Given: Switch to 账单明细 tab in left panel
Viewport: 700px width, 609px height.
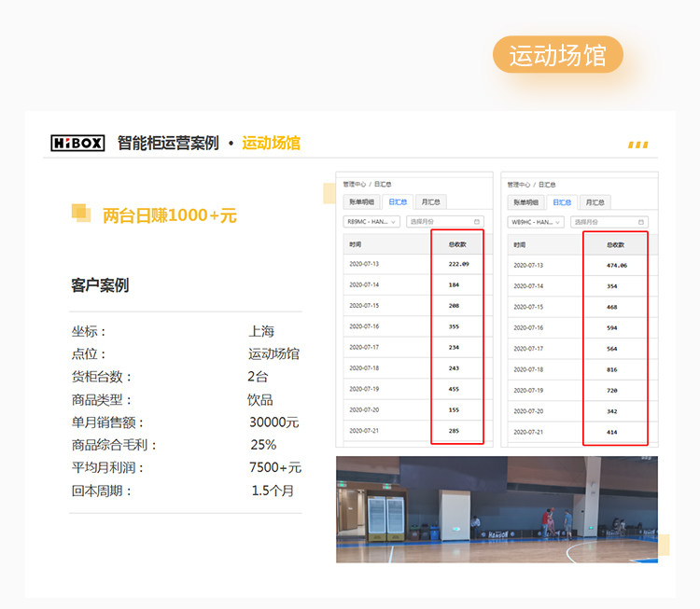Looking at the screenshot, I should pos(361,202).
